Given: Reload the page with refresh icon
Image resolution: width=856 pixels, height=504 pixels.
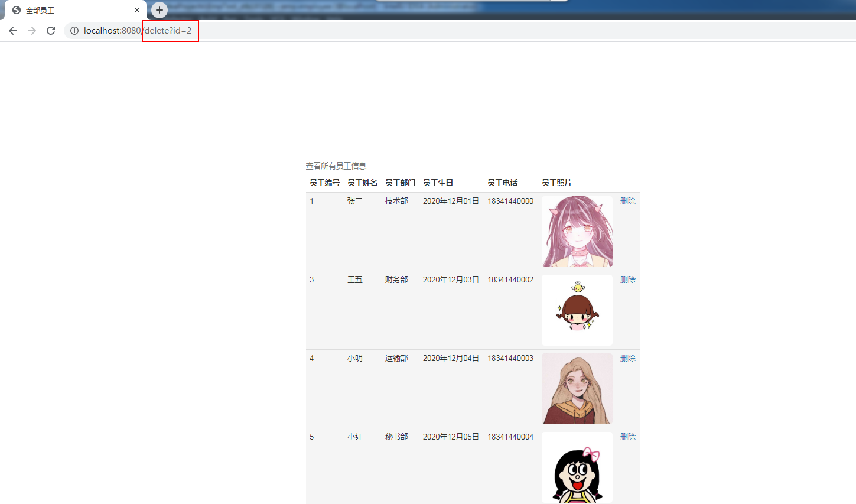Looking at the screenshot, I should pyautogui.click(x=51, y=31).
